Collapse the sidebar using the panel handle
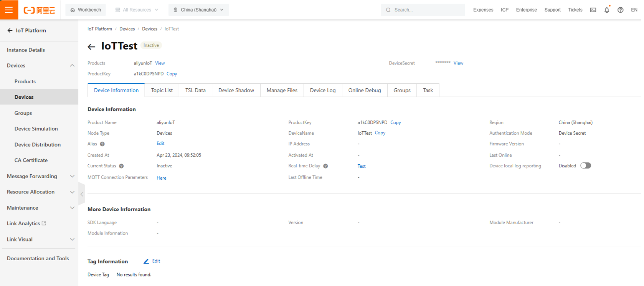 82,194
